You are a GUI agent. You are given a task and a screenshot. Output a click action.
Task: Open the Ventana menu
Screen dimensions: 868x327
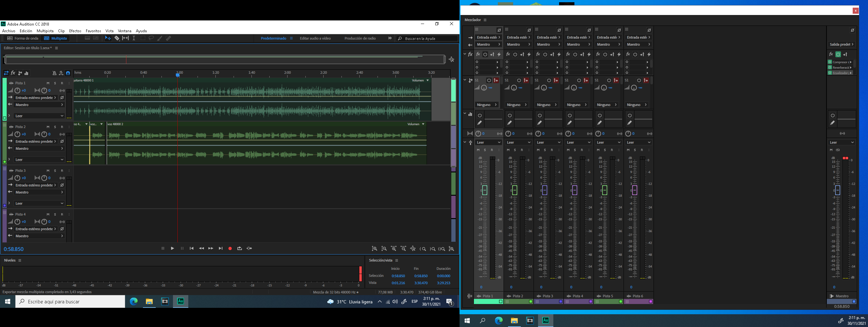pos(124,31)
